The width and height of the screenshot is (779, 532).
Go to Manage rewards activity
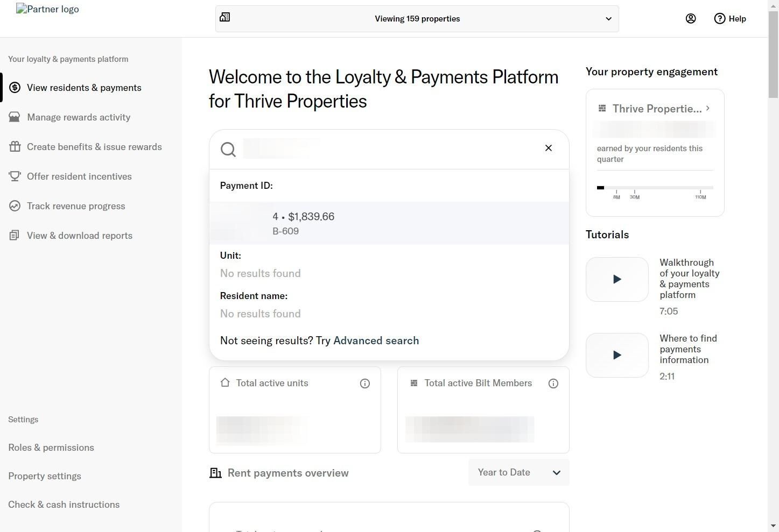pos(79,117)
